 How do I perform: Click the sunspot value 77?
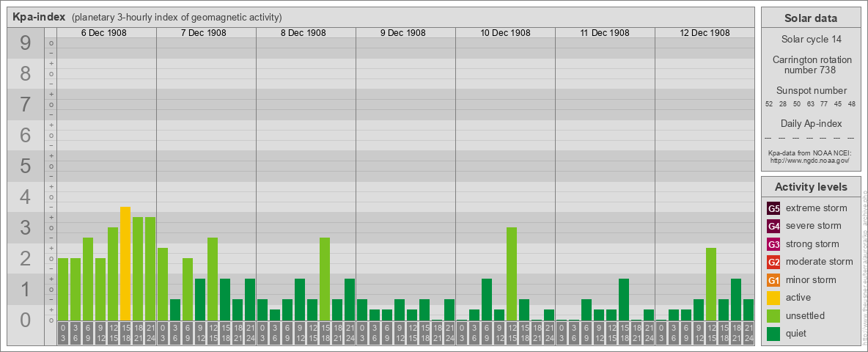(x=823, y=104)
